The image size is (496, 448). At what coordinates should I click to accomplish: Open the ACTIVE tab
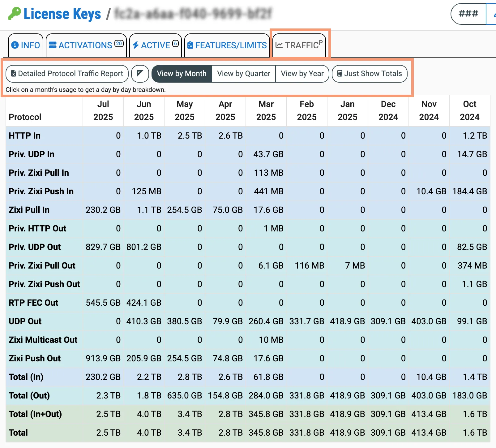tap(156, 45)
